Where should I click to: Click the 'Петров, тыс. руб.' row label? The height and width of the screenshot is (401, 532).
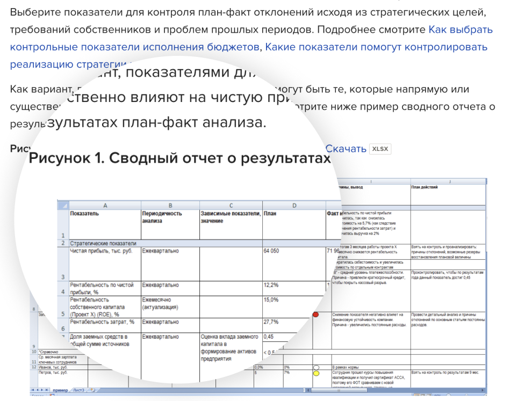[x=53, y=373]
